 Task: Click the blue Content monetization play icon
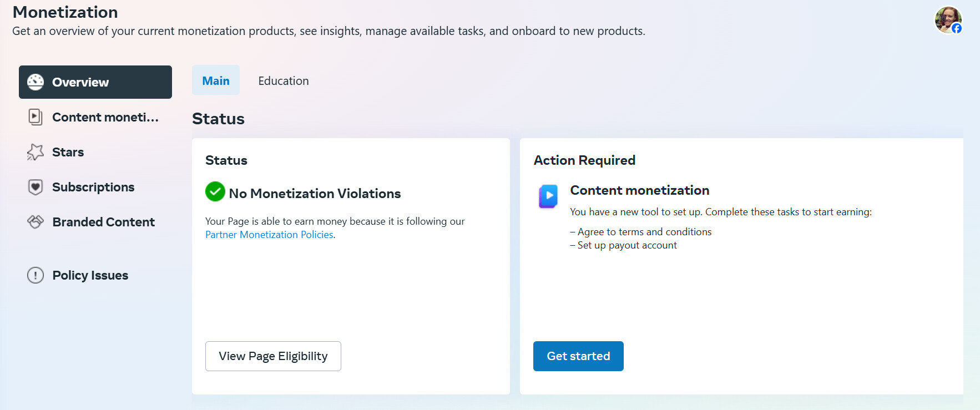(x=548, y=196)
